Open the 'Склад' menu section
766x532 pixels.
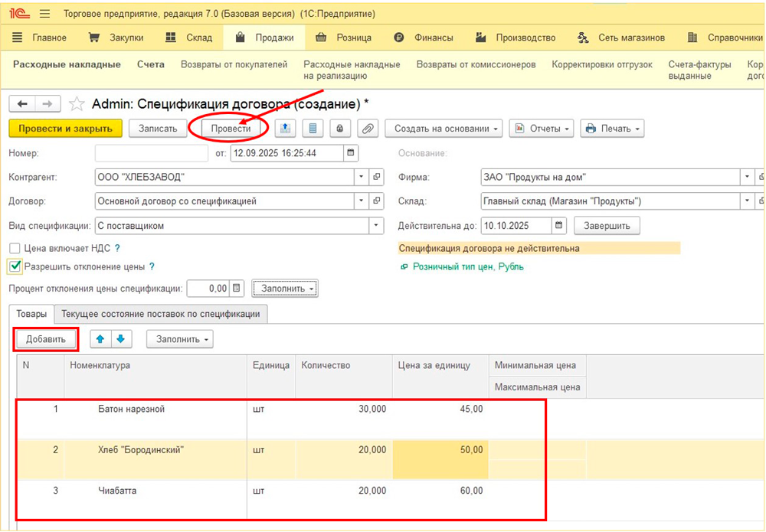click(191, 38)
